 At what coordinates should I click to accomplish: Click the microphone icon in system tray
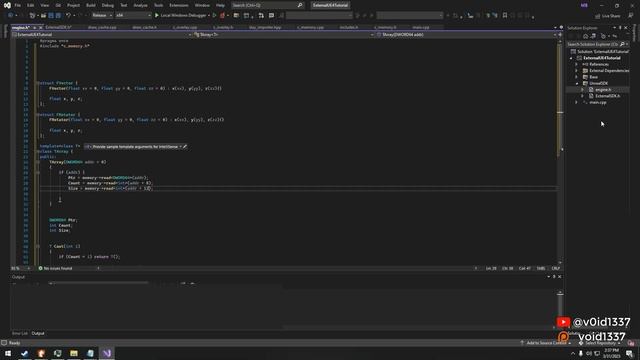click(x=581, y=353)
